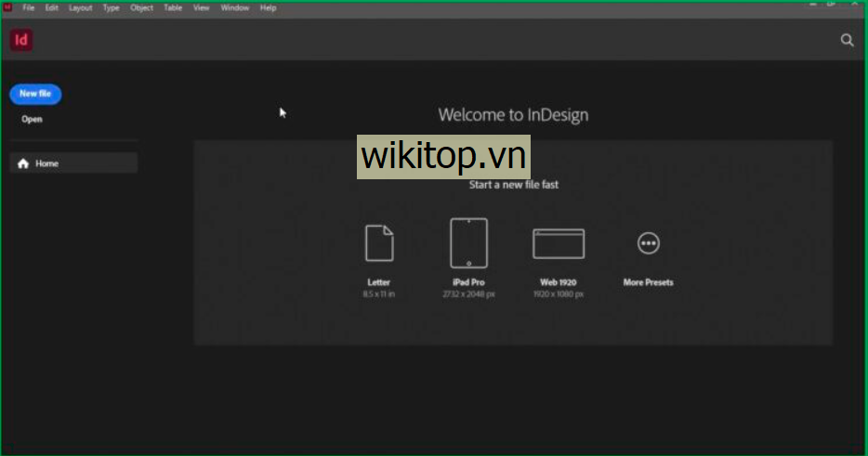Open the Edit menu
This screenshot has width=868, height=456.
click(51, 7)
